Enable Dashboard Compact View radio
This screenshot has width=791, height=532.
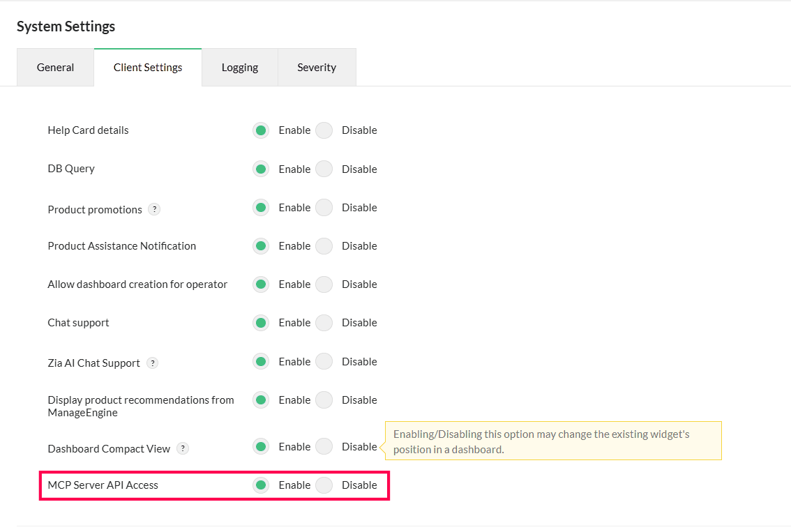pos(261,447)
